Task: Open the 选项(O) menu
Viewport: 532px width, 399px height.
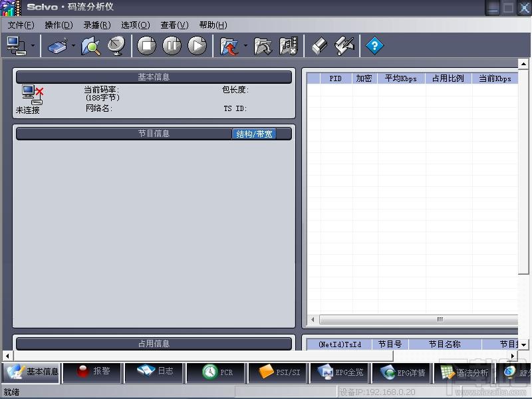Action: coord(136,25)
